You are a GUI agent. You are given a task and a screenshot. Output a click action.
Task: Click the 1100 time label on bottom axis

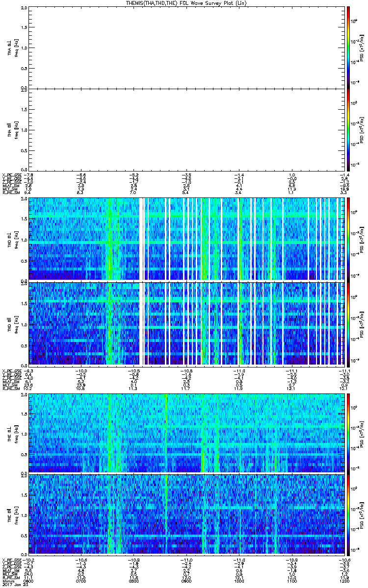(291, 581)
